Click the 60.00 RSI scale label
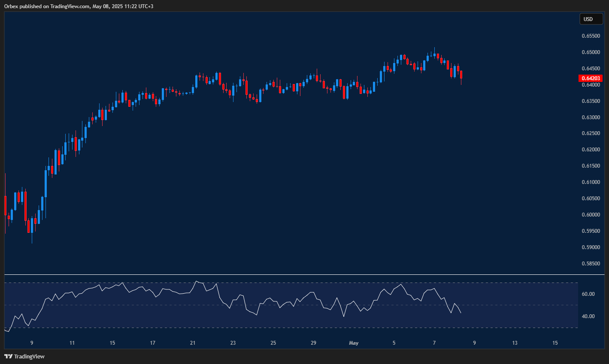The image size is (609, 364). [x=588, y=293]
